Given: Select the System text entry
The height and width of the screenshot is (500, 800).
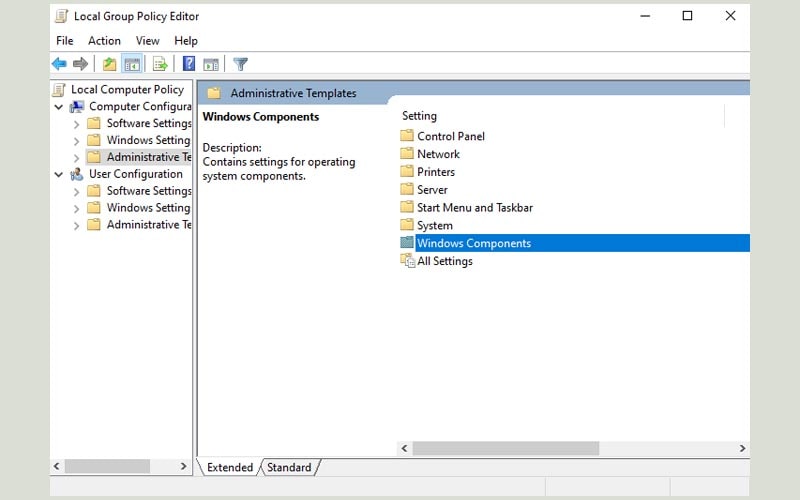Looking at the screenshot, I should coord(435,226).
